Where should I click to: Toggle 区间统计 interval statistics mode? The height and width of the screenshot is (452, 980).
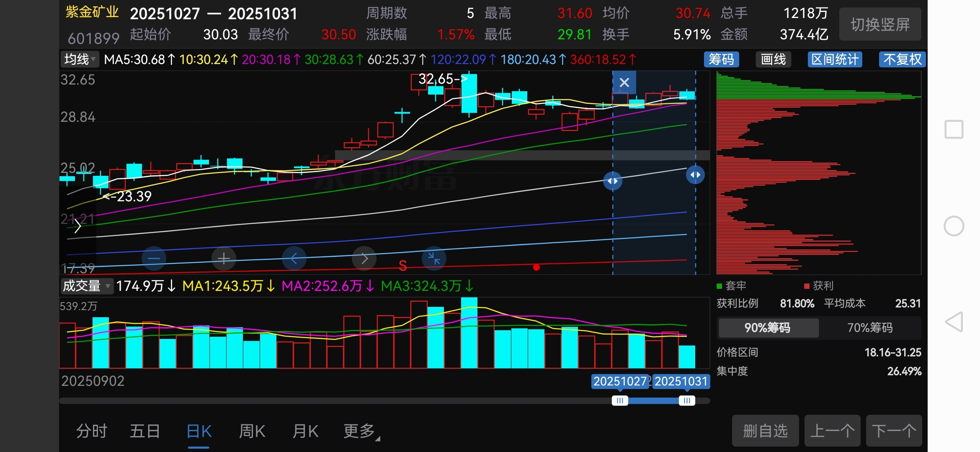click(835, 59)
